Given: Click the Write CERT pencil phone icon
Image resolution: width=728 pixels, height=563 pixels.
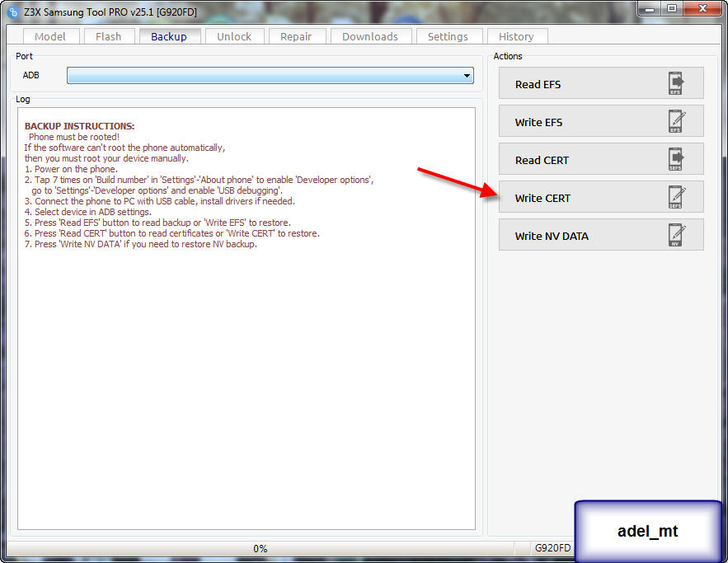Looking at the screenshot, I should 677,197.
